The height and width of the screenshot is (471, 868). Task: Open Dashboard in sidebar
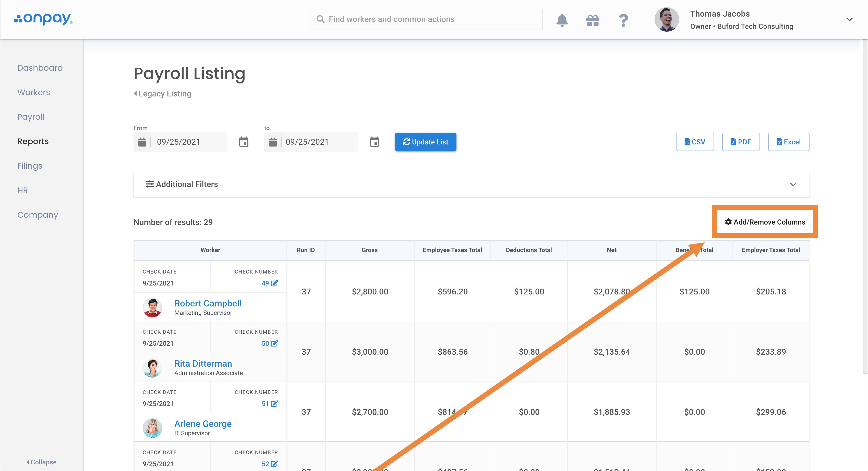[x=40, y=68]
